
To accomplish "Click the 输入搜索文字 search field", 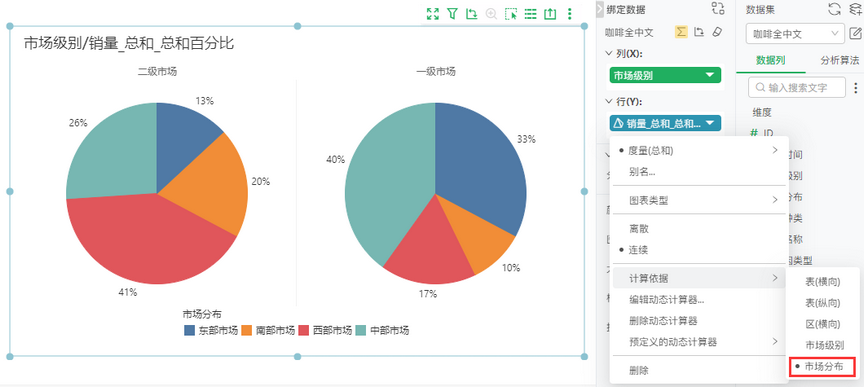I will [x=796, y=87].
